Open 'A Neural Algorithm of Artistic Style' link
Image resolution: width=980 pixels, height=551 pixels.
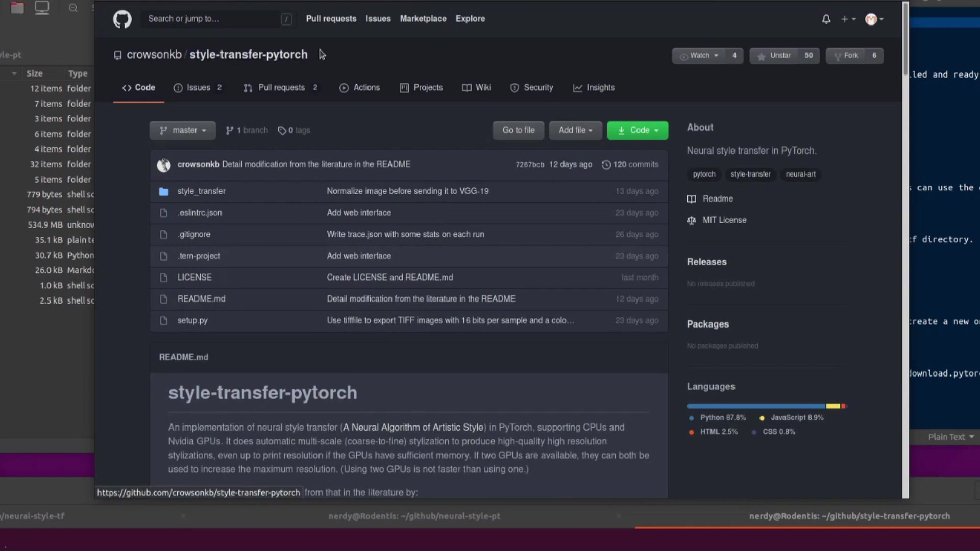click(x=413, y=428)
